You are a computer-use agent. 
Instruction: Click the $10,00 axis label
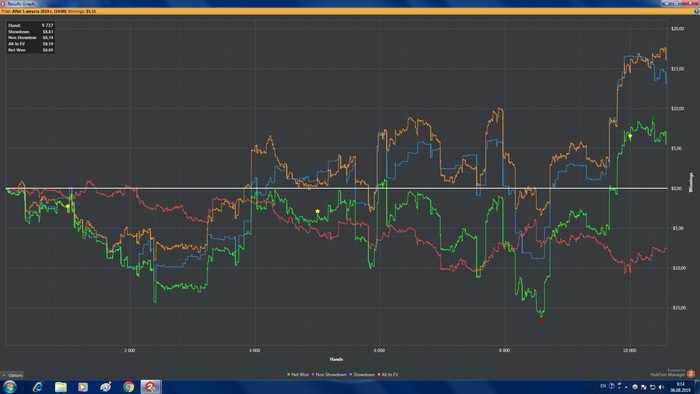pos(677,108)
